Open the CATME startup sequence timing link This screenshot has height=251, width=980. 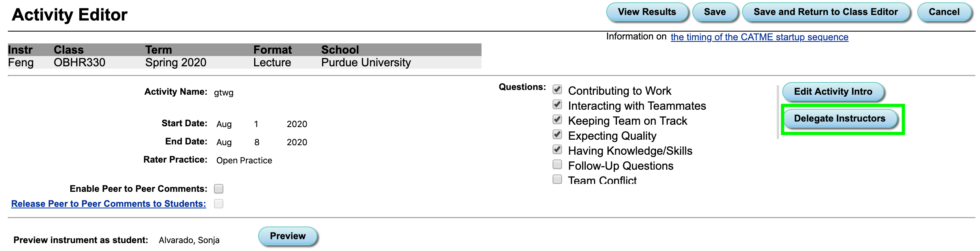(759, 37)
